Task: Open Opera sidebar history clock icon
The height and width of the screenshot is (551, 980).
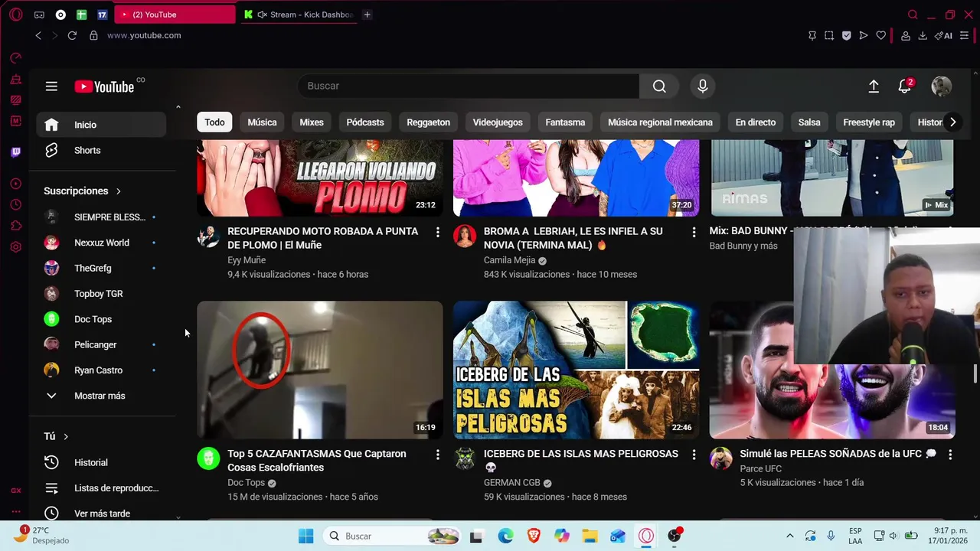Action: (x=15, y=204)
